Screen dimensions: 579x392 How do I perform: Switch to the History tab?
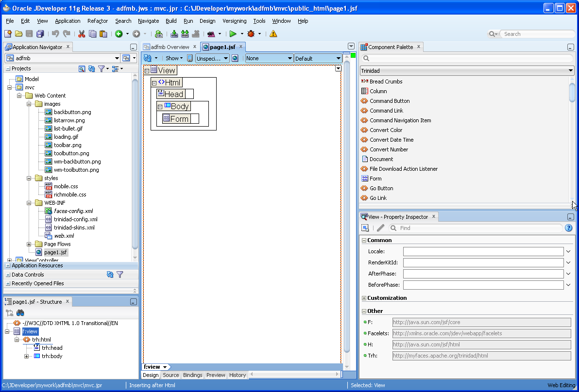click(x=238, y=375)
